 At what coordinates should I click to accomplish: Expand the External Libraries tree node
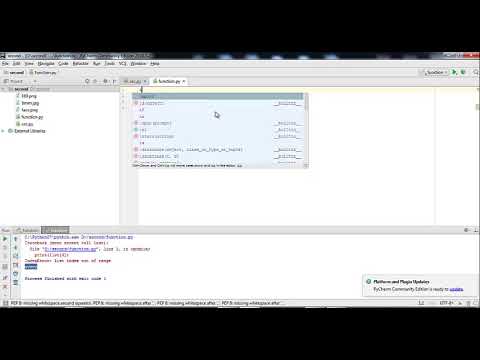pos(3,131)
